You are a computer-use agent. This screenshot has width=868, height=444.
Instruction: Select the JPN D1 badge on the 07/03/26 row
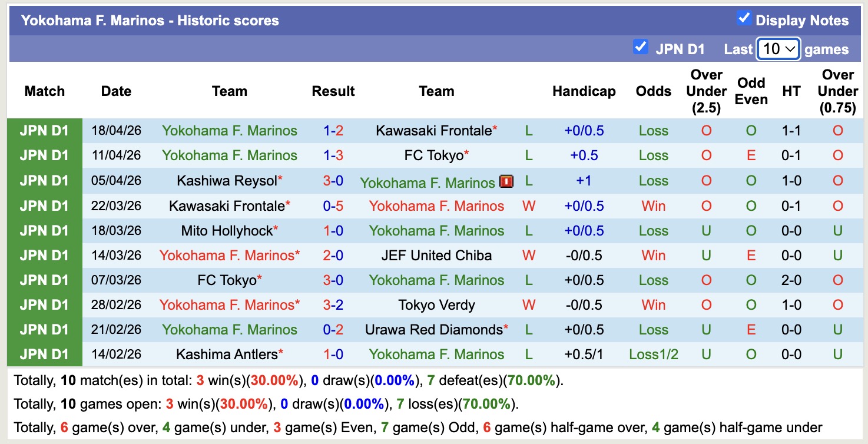click(45, 280)
